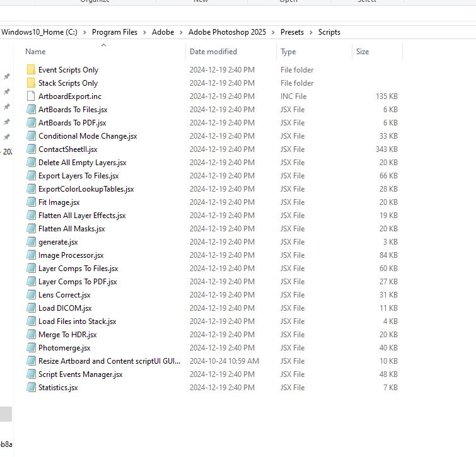
Task: Expand the chevron after Program Files breadcrumb
Action: tap(145, 33)
